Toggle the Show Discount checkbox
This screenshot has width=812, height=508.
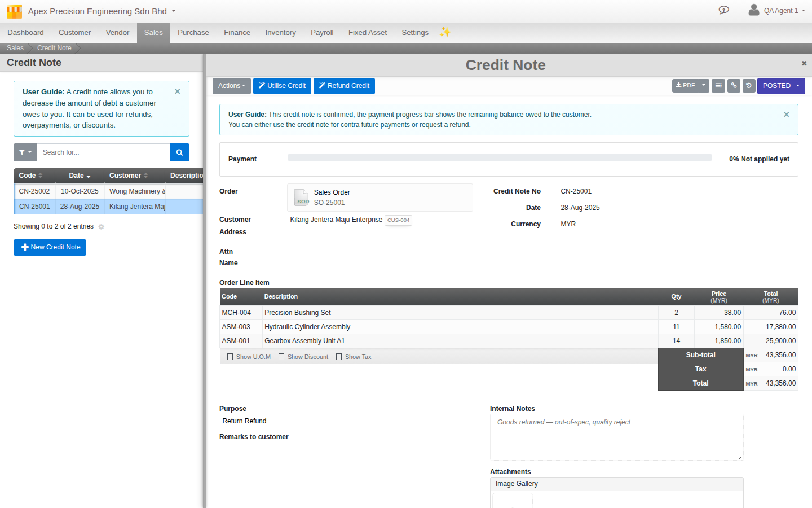[281, 357]
